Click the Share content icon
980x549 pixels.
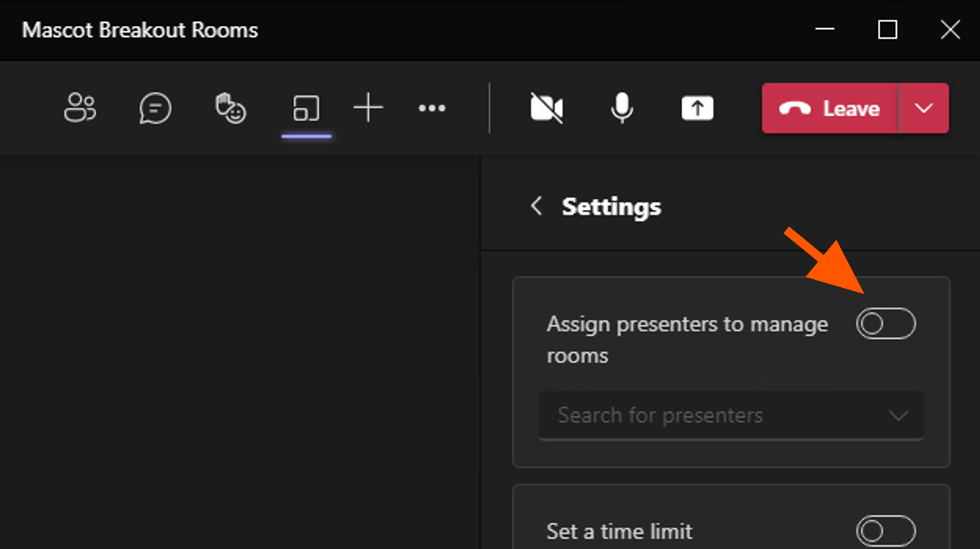tap(697, 108)
